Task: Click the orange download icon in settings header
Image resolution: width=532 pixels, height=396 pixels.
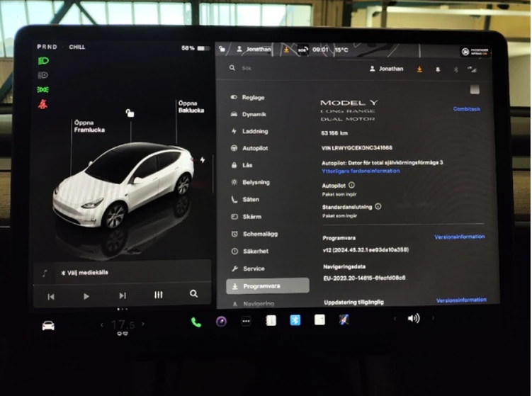Action: (419, 69)
